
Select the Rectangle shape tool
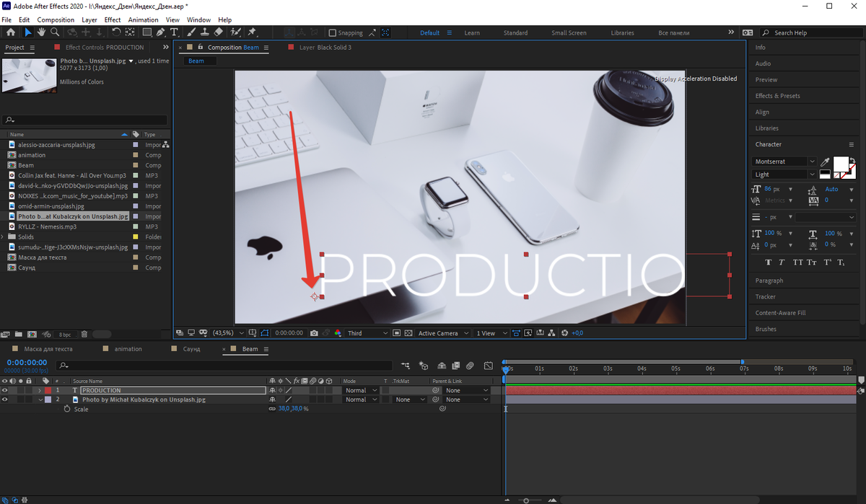[146, 32]
